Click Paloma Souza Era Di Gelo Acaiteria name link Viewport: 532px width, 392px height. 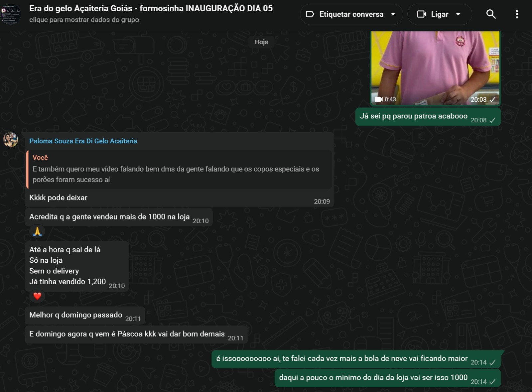[x=82, y=141]
